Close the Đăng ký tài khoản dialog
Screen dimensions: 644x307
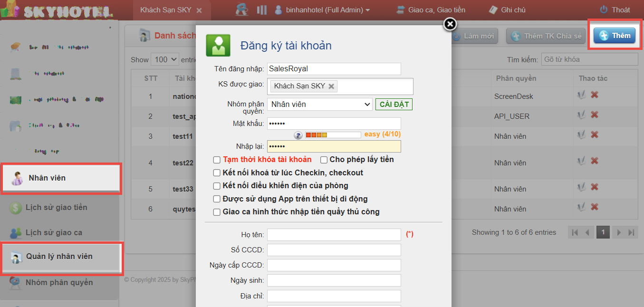pyautogui.click(x=450, y=24)
